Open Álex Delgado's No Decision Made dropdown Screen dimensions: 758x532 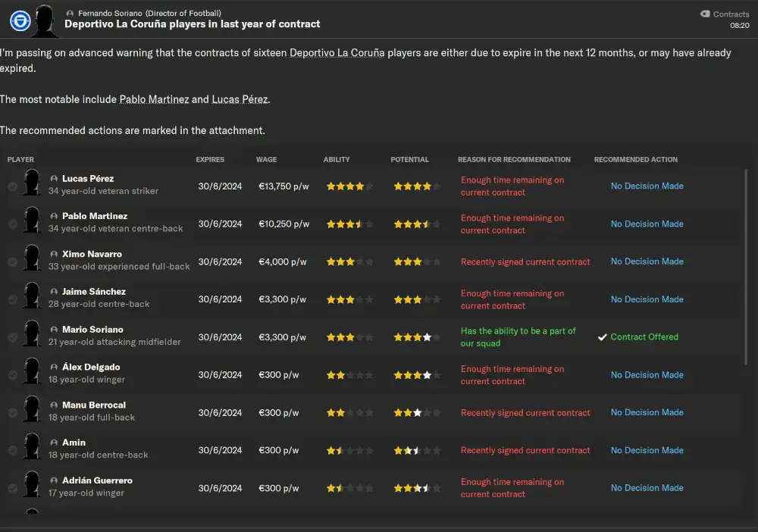tap(647, 374)
